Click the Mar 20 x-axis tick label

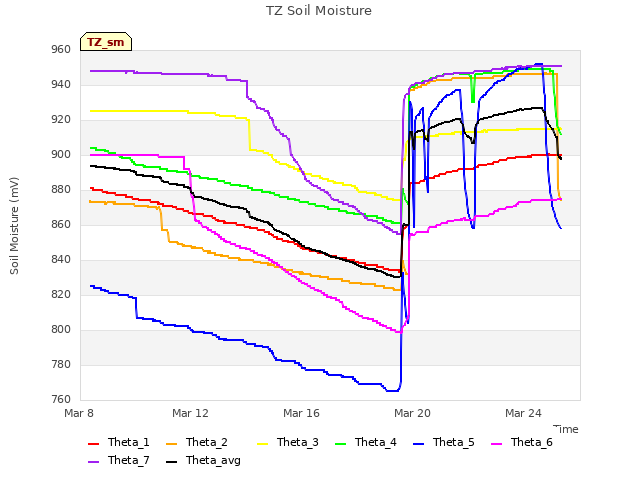(x=412, y=413)
